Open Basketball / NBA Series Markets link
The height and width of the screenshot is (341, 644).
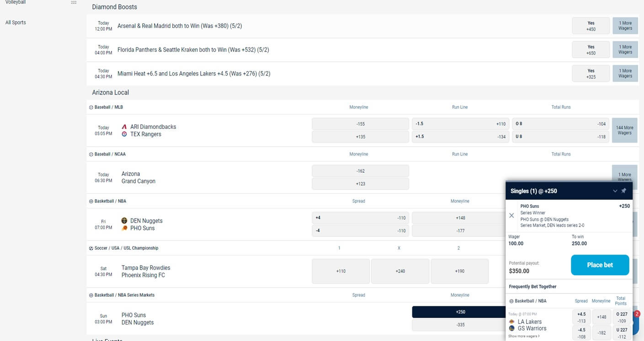click(124, 295)
